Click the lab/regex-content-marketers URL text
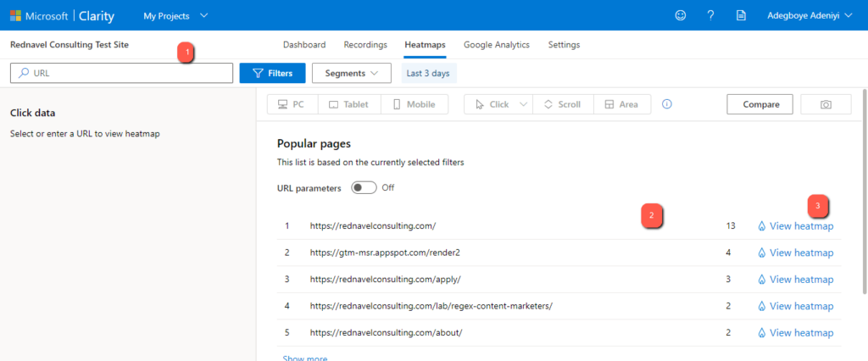This screenshot has height=361, width=868. 431,306
